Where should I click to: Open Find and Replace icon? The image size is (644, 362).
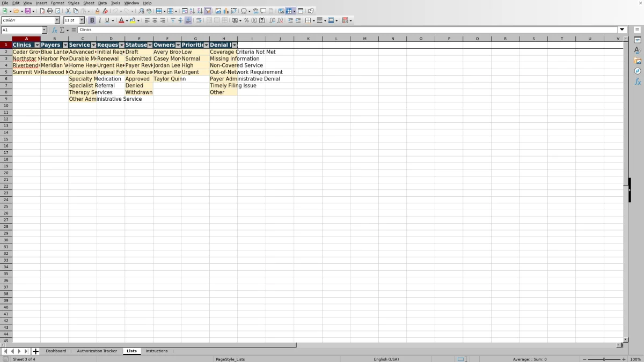141,11
